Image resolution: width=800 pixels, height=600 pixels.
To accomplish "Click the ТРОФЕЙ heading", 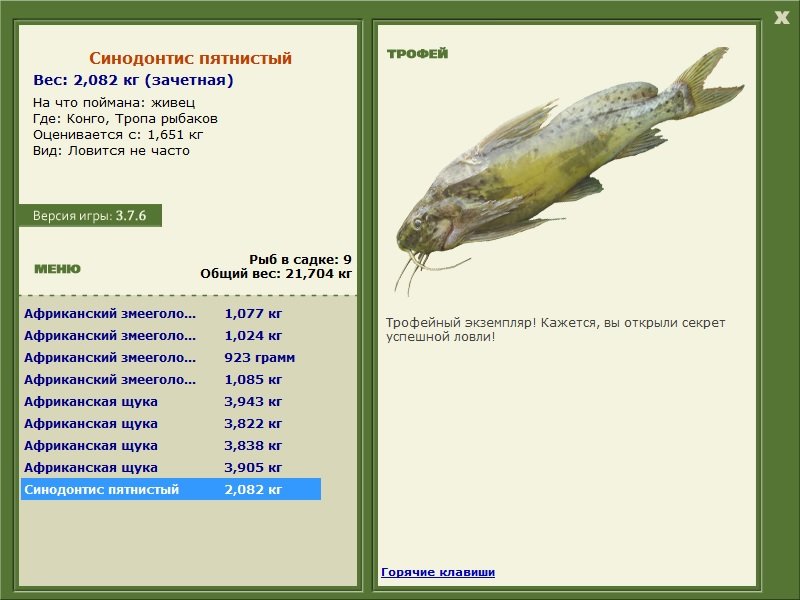I will 417,54.
